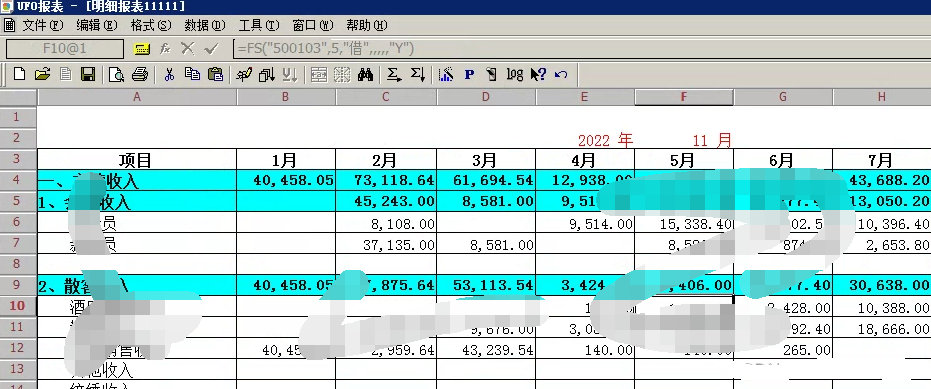
Task: Click the 项目 header cell
Action: tap(137, 159)
